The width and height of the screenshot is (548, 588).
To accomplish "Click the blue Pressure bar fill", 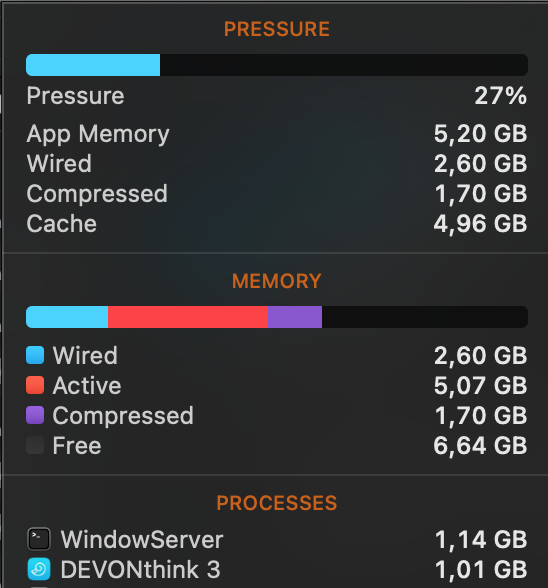I will pos(93,65).
